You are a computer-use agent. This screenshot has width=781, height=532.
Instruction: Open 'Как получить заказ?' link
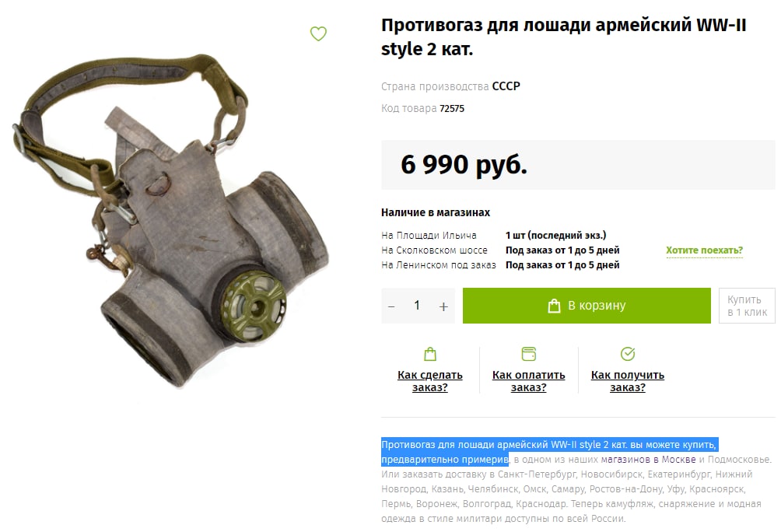pyautogui.click(x=628, y=381)
